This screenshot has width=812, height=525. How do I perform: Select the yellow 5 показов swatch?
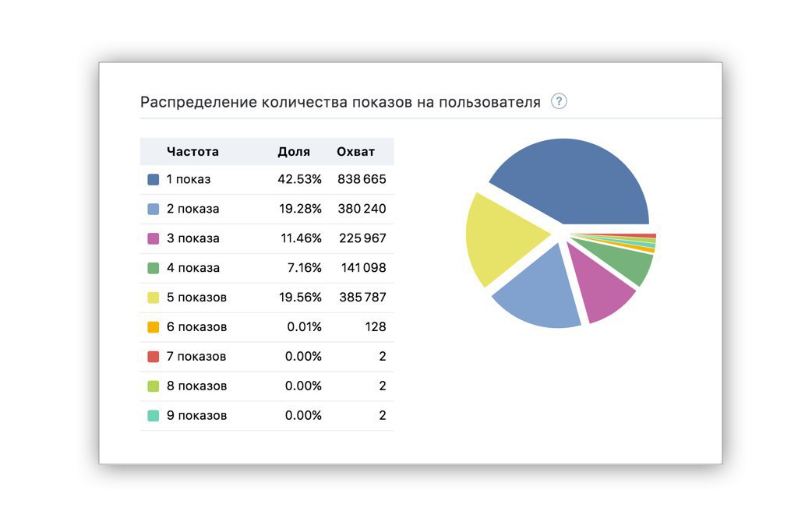[154, 298]
